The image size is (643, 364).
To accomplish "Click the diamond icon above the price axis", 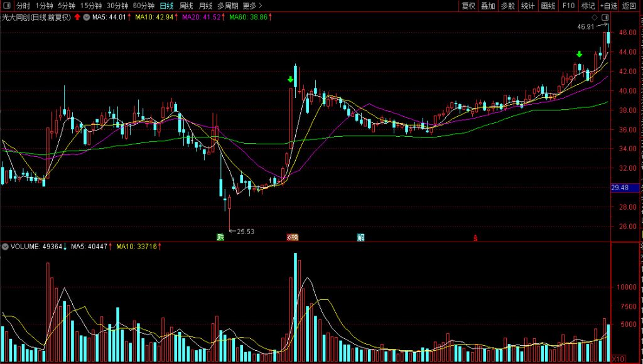I will tap(593, 17).
